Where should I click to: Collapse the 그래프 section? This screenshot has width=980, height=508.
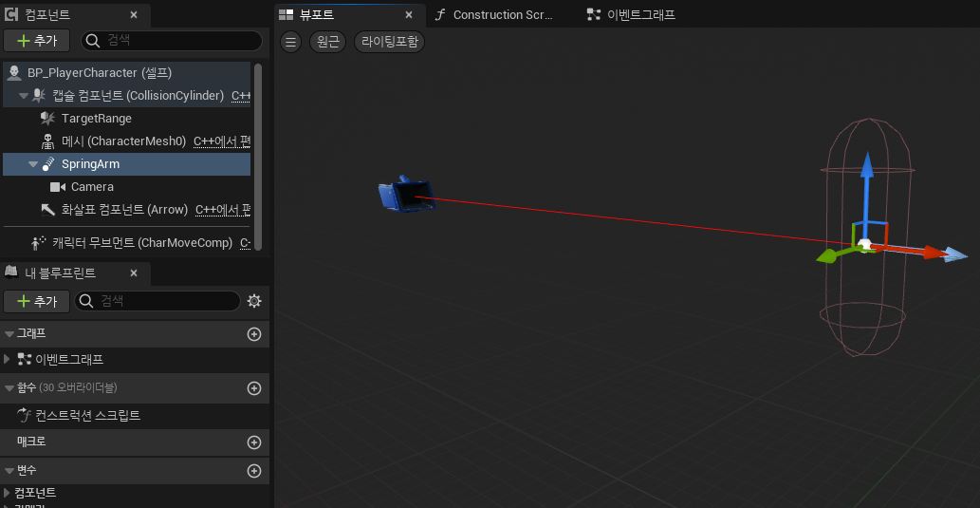(x=9, y=334)
